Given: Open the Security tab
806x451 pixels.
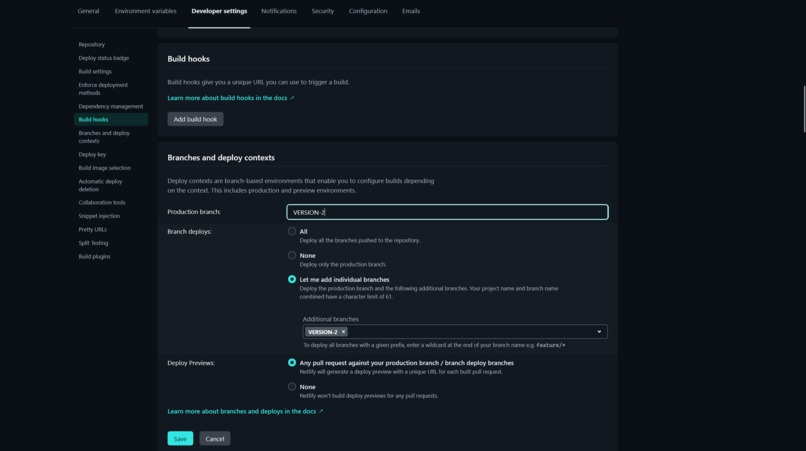Looking at the screenshot, I should (x=323, y=11).
